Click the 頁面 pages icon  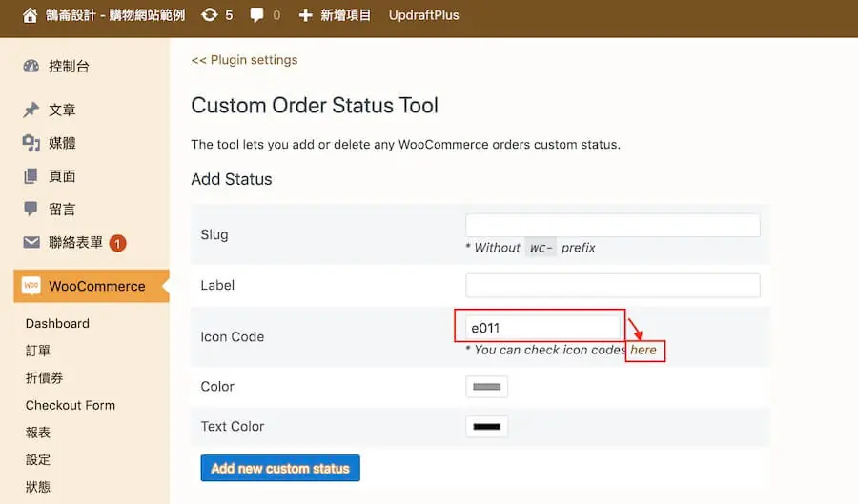[31, 176]
